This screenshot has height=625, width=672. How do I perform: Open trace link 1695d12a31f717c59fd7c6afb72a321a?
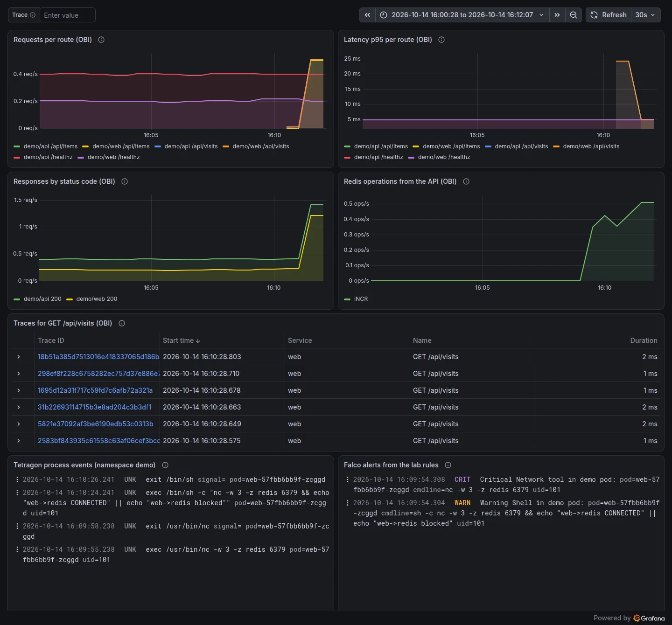point(95,390)
